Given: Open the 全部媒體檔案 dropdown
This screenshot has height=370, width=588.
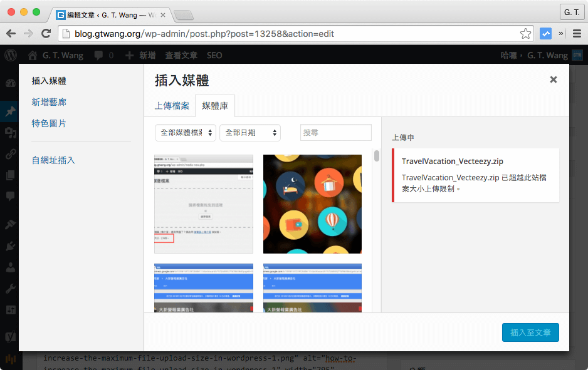Looking at the screenshot, I should click(186, 133).
